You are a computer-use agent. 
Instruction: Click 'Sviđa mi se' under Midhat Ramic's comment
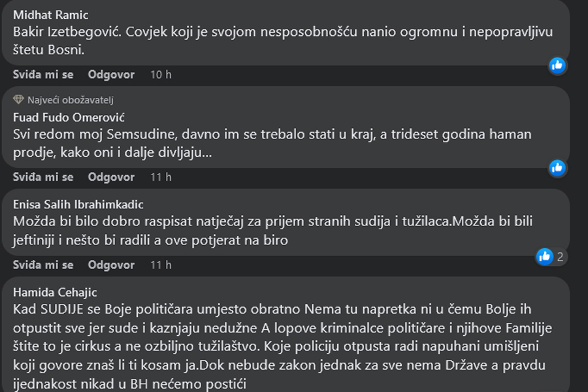click(x=43, y=74)
